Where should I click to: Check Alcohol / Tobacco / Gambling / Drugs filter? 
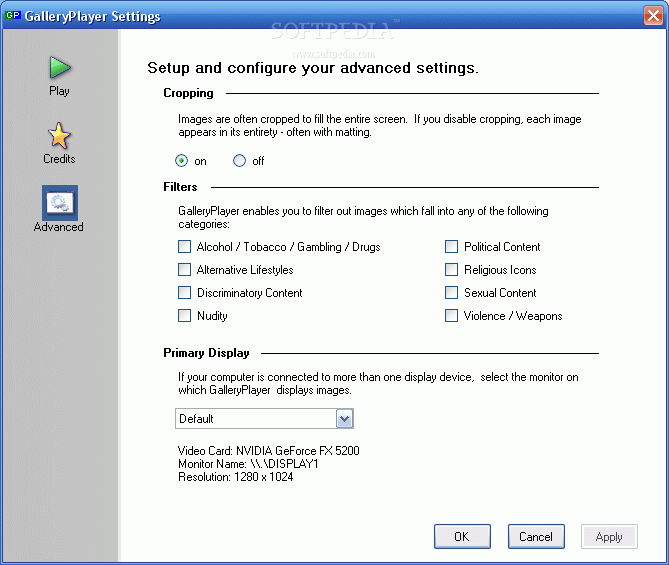point(184,247)
